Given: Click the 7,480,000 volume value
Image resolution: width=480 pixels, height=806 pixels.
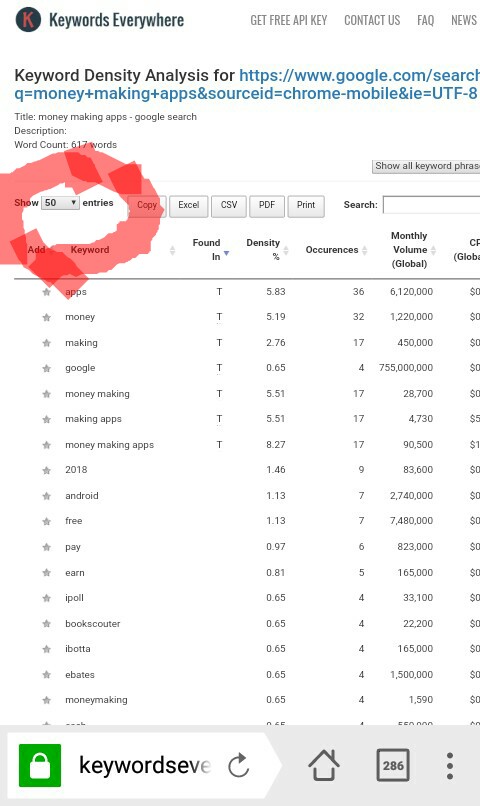Looking at the screenshot, I should tap(411, 521).
